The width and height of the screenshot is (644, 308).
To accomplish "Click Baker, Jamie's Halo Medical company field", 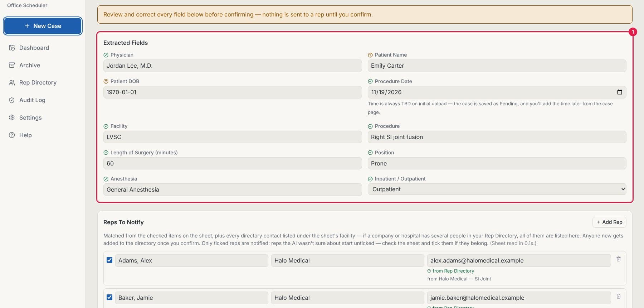I will click(348, 298).
